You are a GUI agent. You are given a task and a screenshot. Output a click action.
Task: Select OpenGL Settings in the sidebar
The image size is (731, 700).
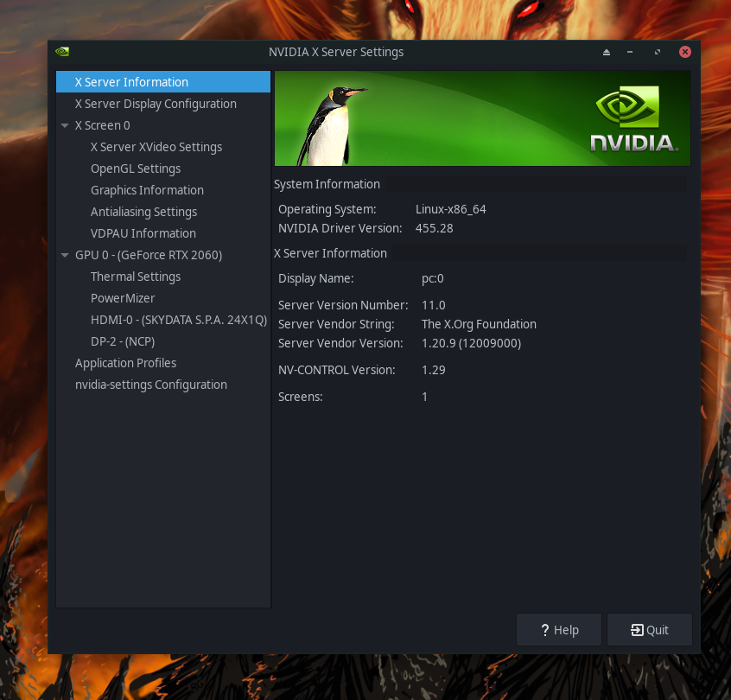(x=135, y=169)
